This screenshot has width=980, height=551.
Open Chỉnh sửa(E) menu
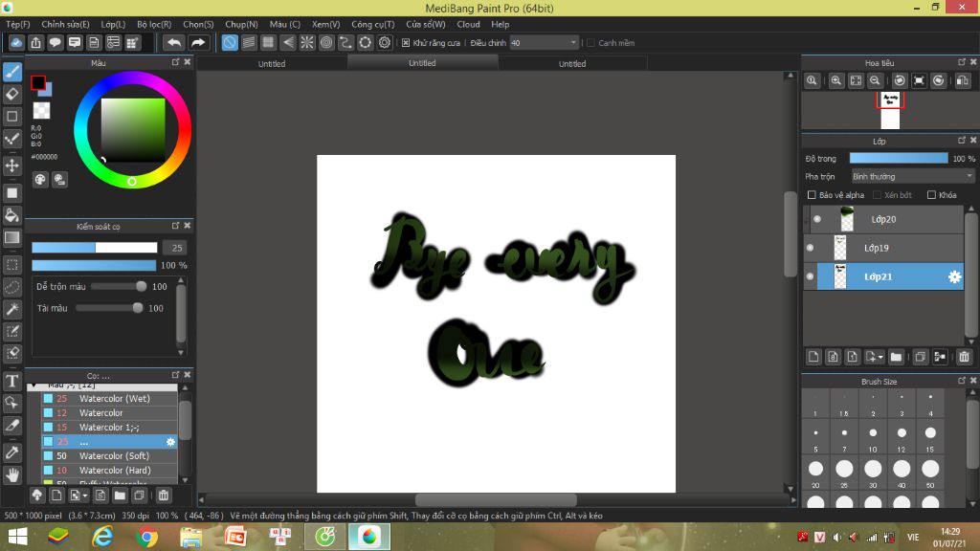[66, 24]
